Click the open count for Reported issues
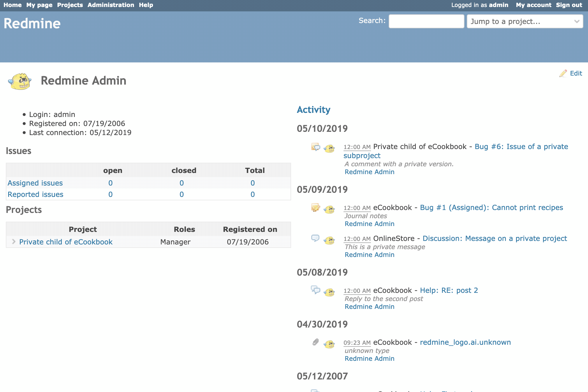The height and width of the screenshot is (392, 588). click(x=110, y=194)
